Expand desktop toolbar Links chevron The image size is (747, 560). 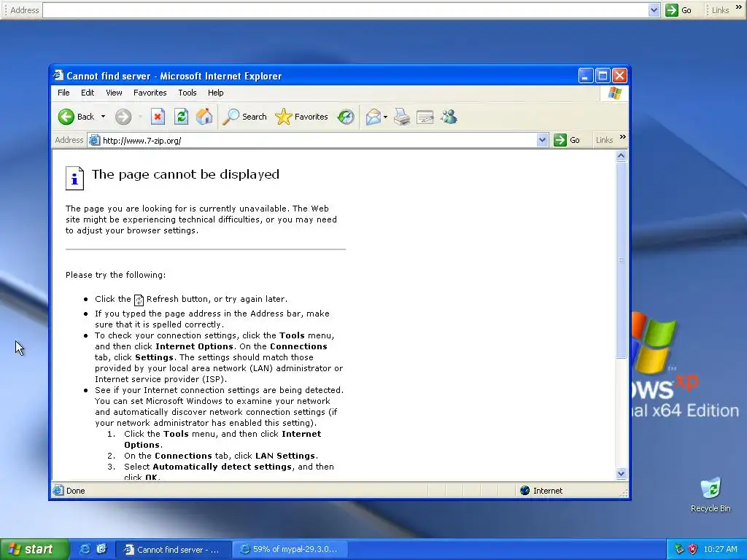point(739,7)
